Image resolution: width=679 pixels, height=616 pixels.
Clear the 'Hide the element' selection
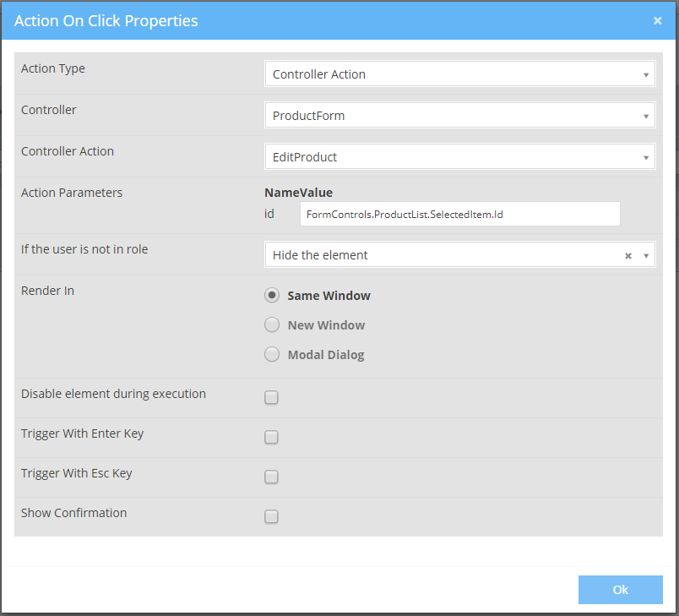[x=627, y=255]
